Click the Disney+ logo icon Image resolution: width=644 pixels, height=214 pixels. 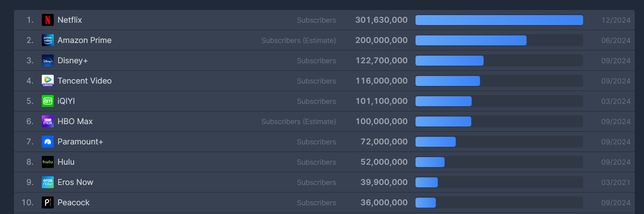pos(48,60)
